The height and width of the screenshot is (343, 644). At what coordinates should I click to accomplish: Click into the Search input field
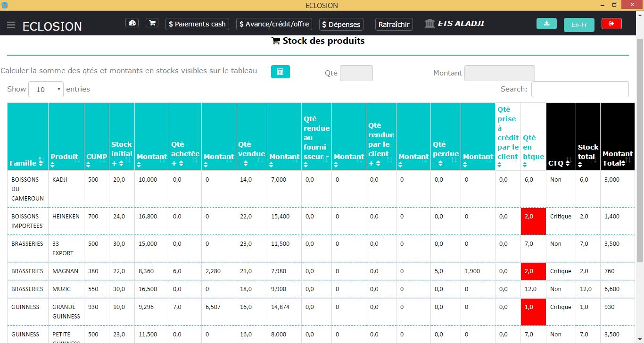pos(579,89)
